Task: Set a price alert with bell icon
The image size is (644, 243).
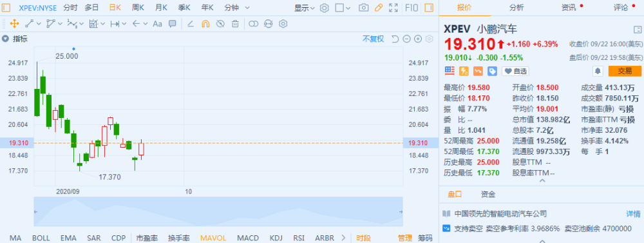Action: click(x=598, y=71)
